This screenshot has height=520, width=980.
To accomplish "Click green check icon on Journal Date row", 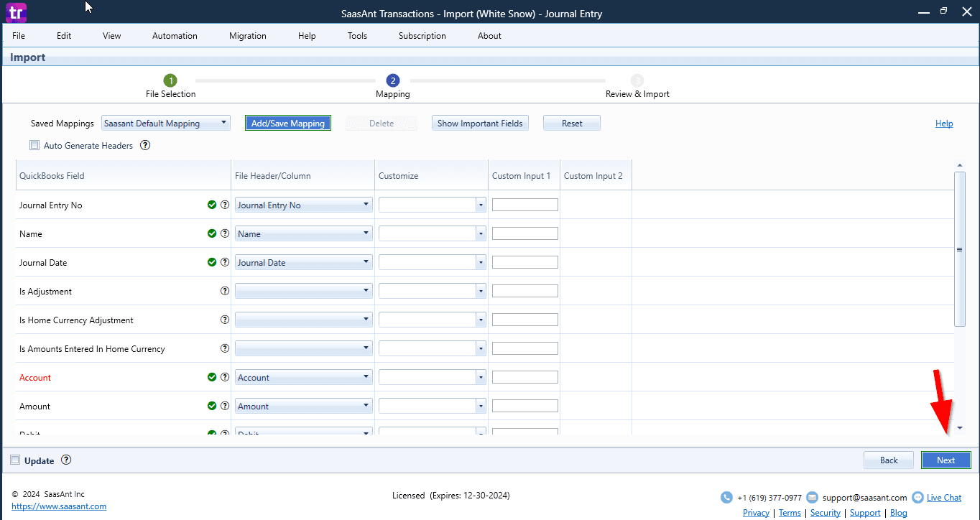I will click(x=212, y=262).
